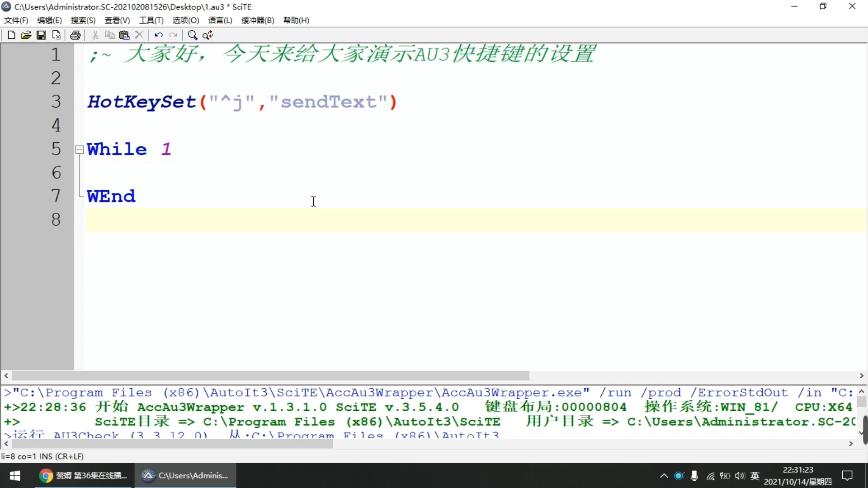This screenshot has width=868, height=488.
Task: Save file using the Save icon
Action: pyautogui.click(x=41, y=34)
